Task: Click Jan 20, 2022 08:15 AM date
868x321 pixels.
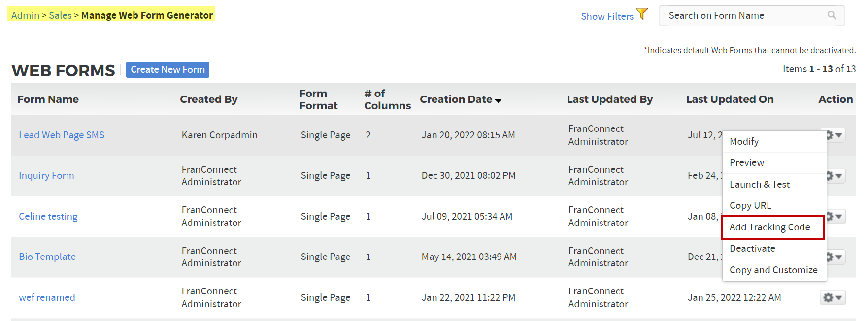Action: click(468, 135)
